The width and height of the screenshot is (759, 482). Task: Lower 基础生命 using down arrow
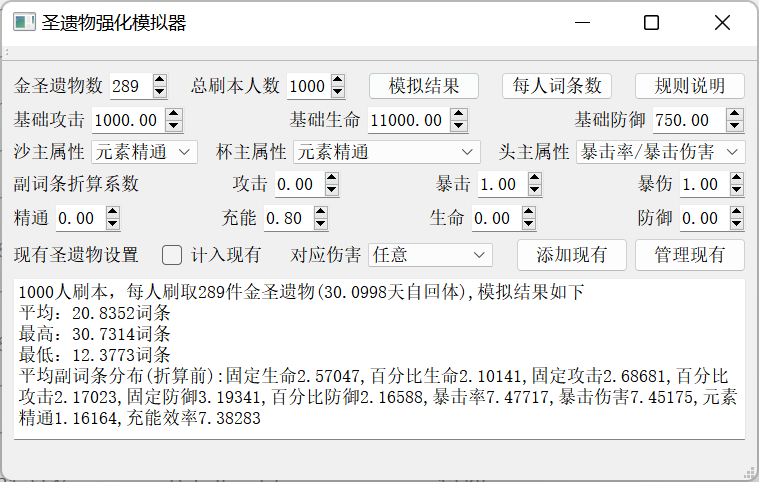point(458,126)
